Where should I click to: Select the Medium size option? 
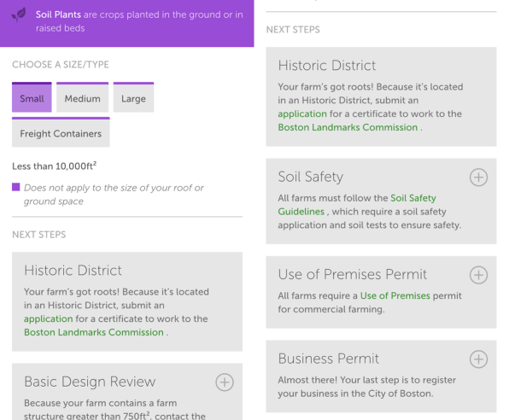click(83, 97)
